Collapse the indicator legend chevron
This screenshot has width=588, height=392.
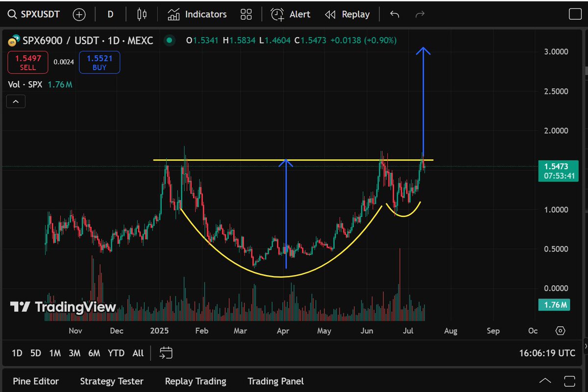click(x=15, y=101)
